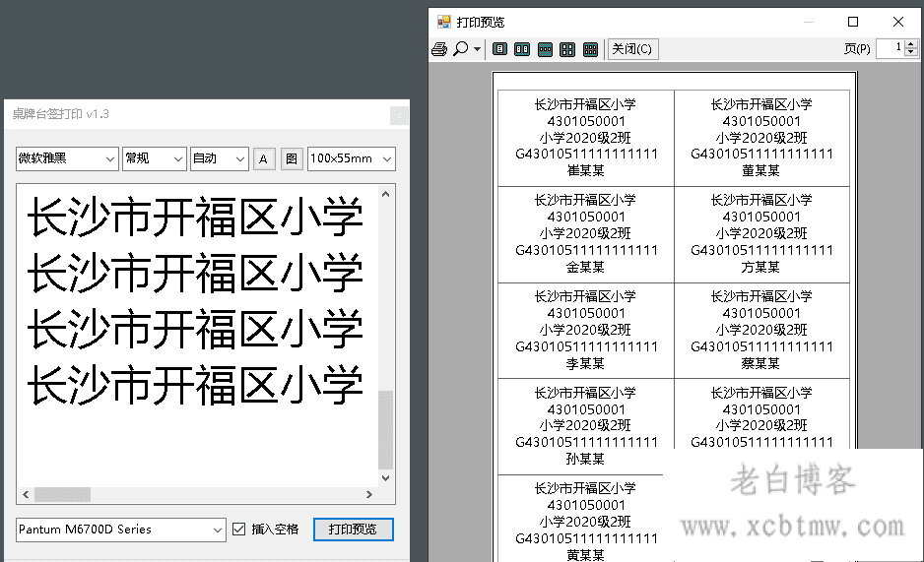
Task: Click the text area scroll down arrow
Action: [x=385, y=477]
